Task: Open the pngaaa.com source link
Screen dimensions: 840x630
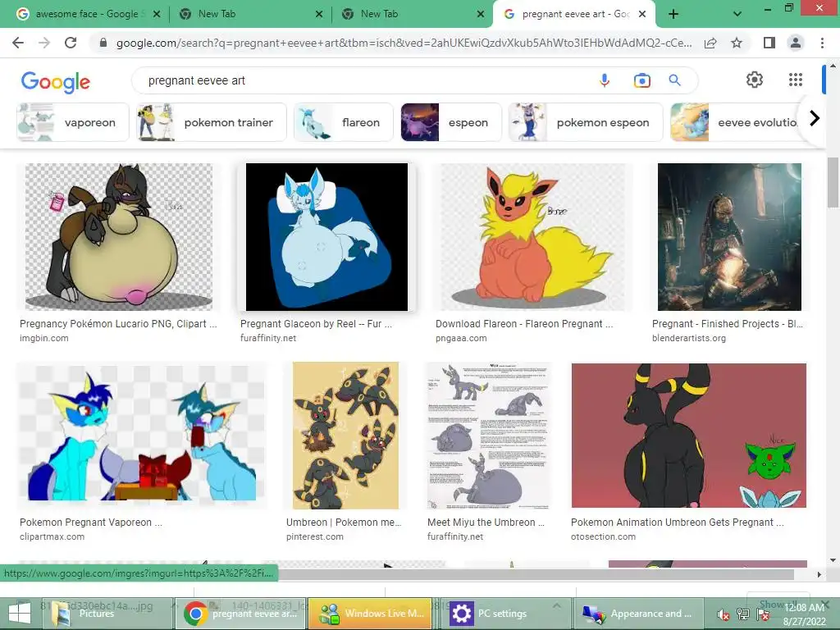Action: point(461,338)
